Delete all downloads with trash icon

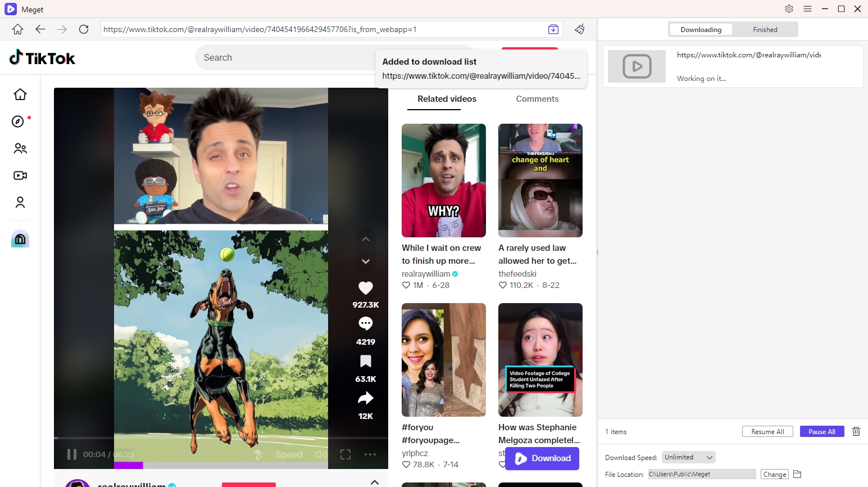click(856, 431)
